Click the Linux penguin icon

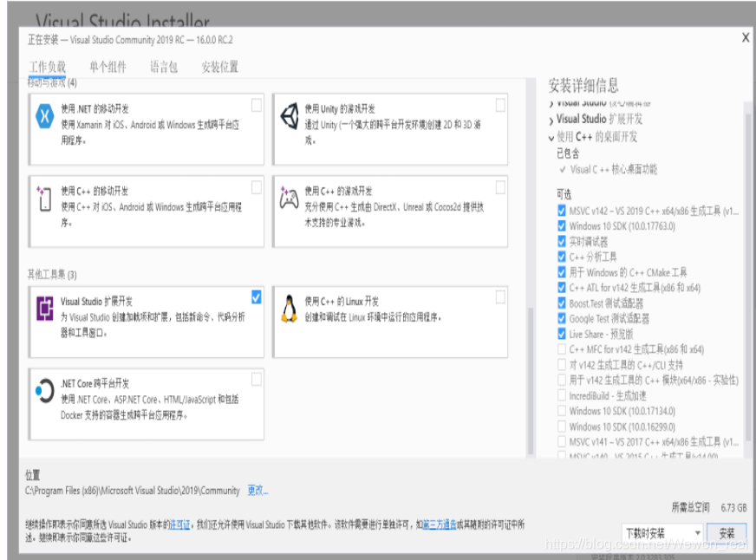[290, 309]
